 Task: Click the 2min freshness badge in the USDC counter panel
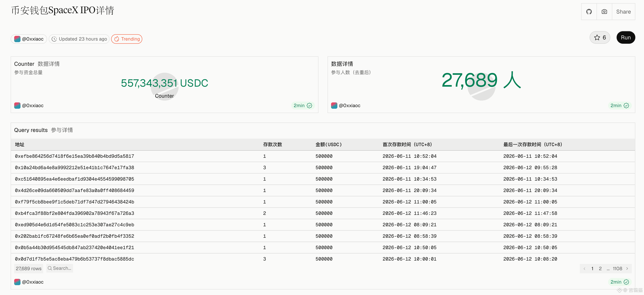pos(303,105)
